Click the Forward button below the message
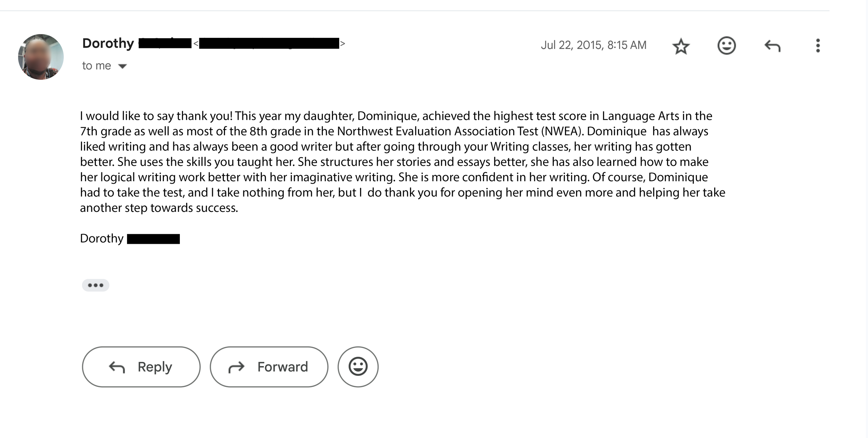This screenshot has height=438, width=868. pyautogui.click(x=269, y=367)
